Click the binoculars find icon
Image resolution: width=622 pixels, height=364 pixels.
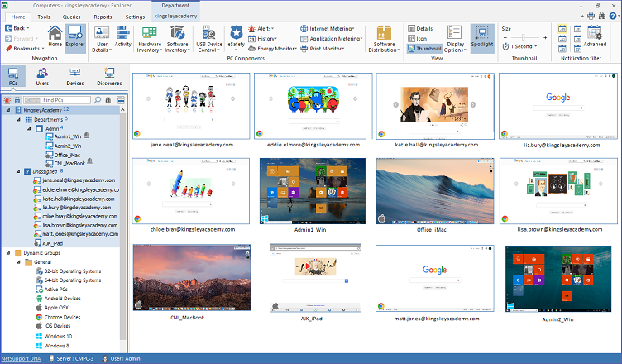108,100
